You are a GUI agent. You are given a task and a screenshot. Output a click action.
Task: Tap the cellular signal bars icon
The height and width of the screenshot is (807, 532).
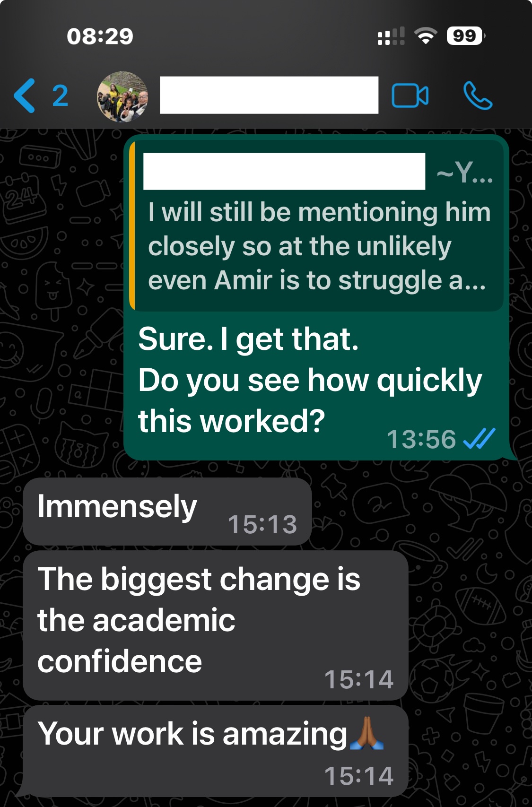(391, 36)
